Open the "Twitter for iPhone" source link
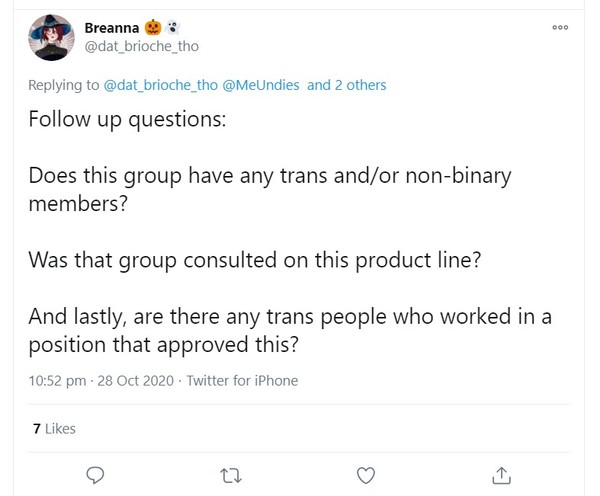The image size is (600, 496). 241,381
